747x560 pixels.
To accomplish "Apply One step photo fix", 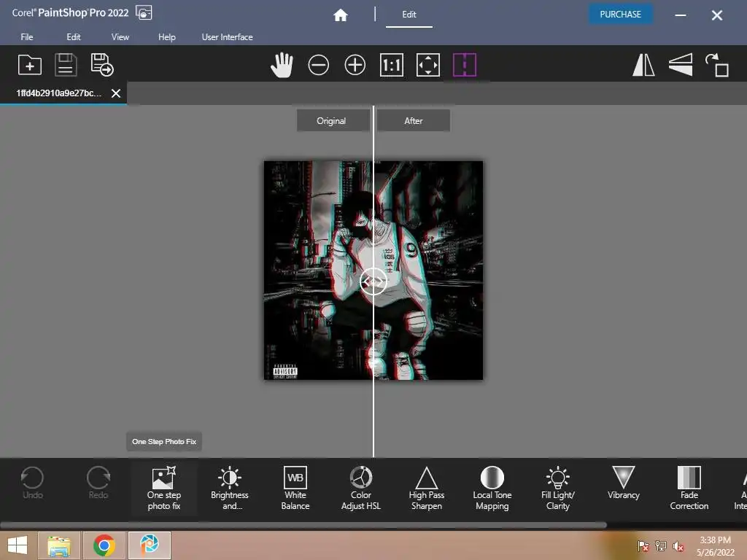I will click(164, 488).
